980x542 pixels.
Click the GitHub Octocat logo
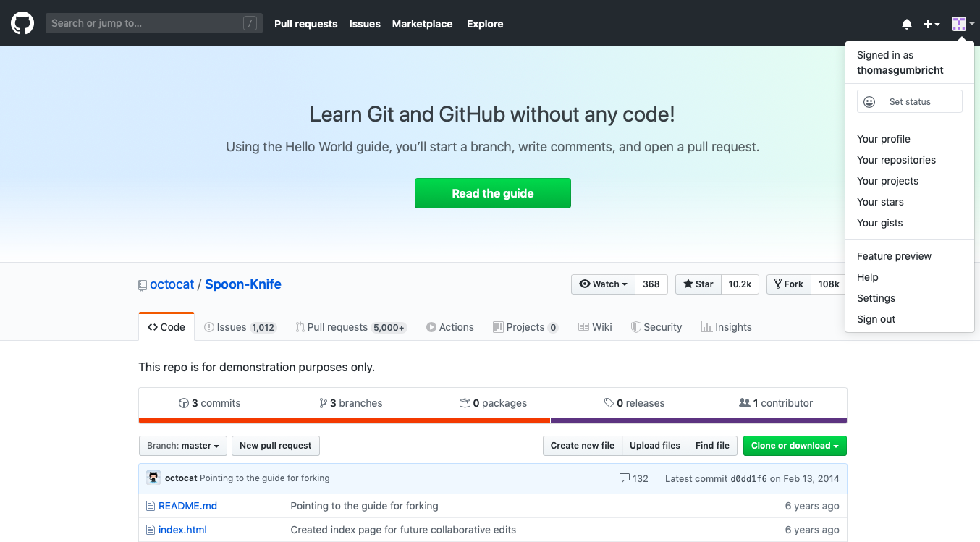point(22,23)
